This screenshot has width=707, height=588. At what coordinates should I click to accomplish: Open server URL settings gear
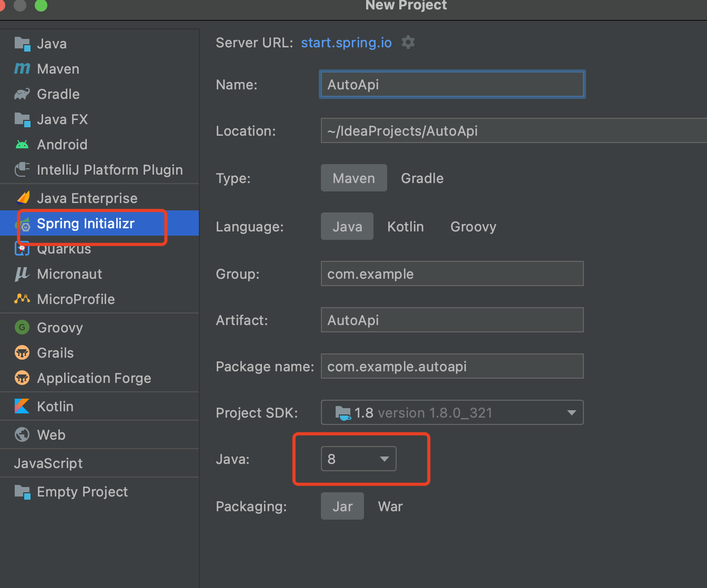[x=408, y=42]
